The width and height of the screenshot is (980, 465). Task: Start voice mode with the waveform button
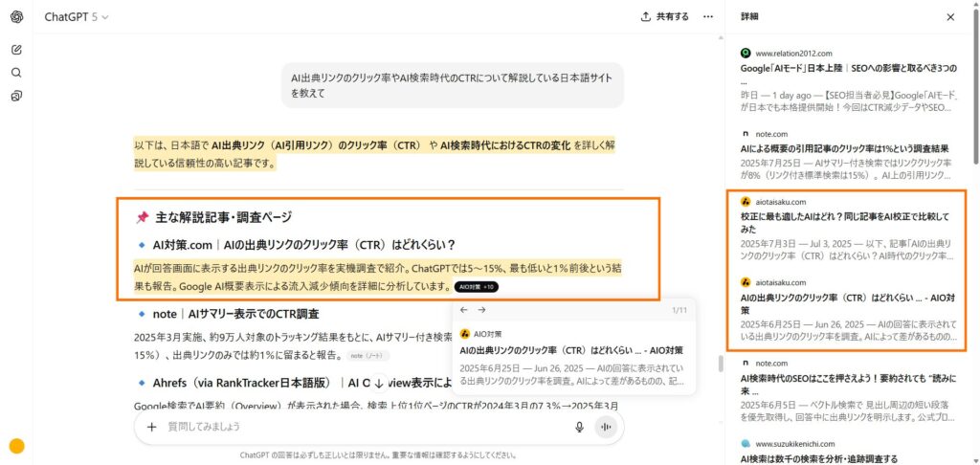tap(605, 427)
